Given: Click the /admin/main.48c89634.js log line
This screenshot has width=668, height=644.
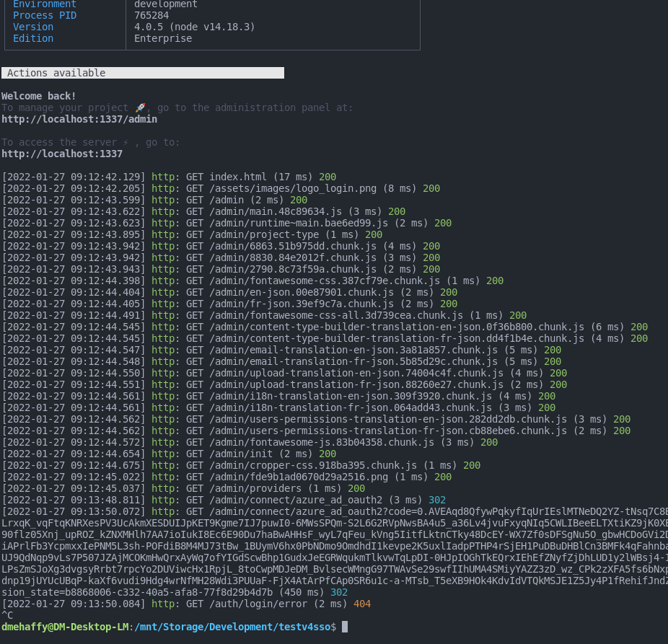Looking at the screenshot, I should point(203,211).
